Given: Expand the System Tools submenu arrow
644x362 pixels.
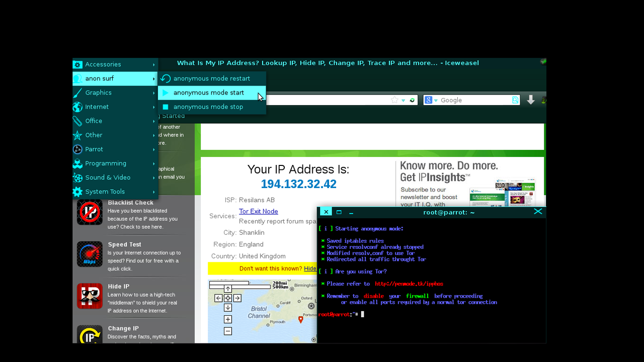Looking at the screenshot, I should pyautogui.click(x=154, y=191).
